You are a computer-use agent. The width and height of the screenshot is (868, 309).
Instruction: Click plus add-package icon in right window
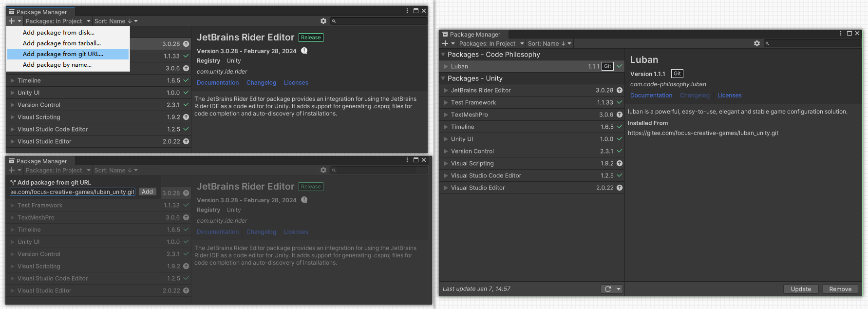(x=445, y=43)
